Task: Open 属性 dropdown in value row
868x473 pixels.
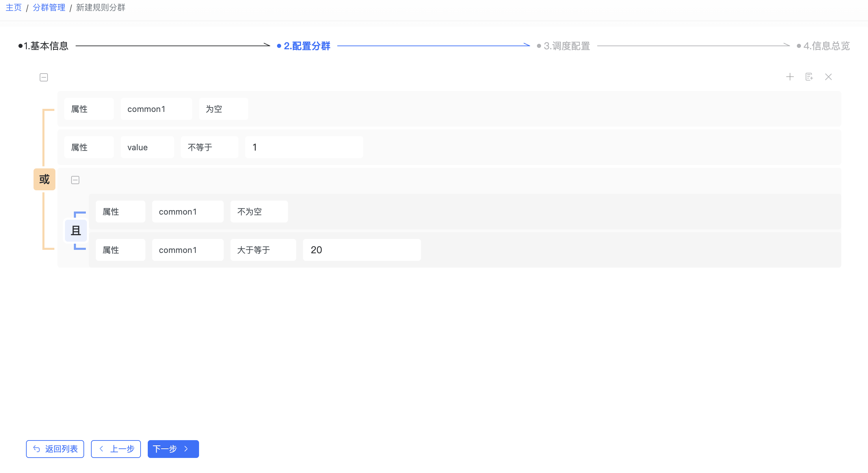Action: click(89, 148)
